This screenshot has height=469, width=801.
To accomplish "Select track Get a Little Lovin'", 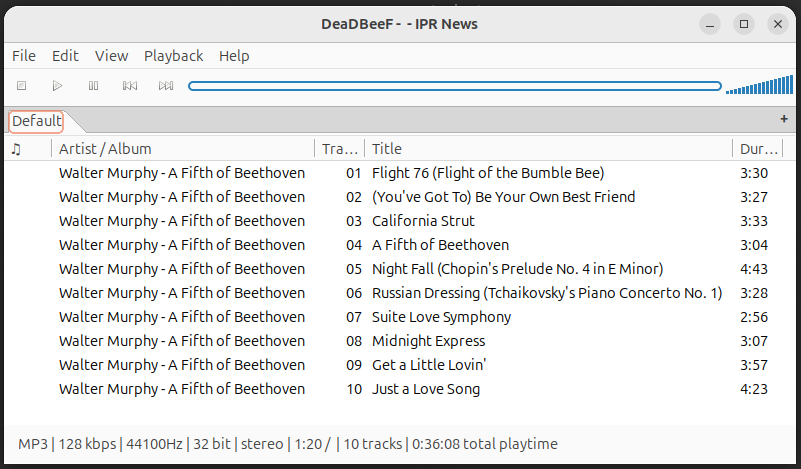I will click(429, 365).
